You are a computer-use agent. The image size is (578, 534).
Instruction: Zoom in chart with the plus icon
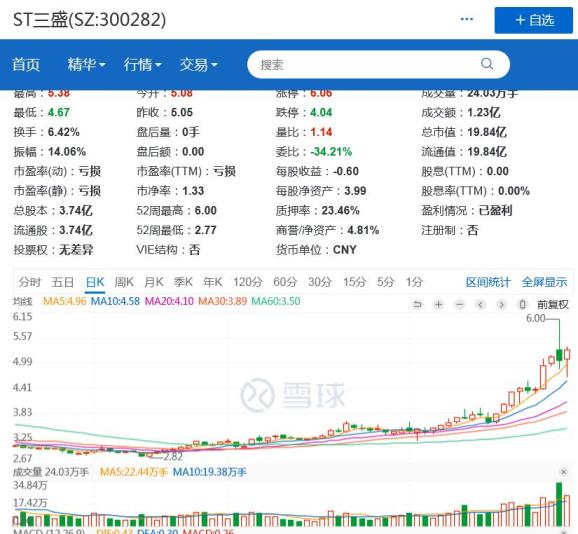point(438,304)
